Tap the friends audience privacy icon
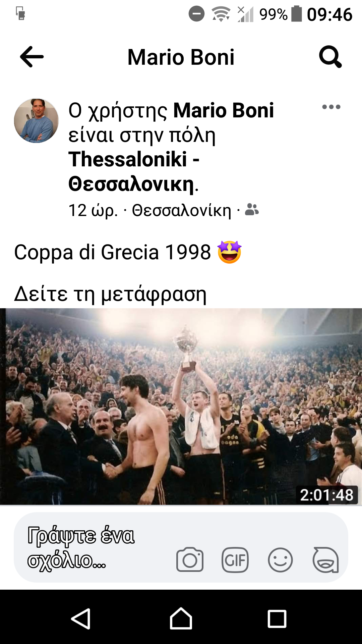This screenshot has width=362, height=644. point(252,210)
